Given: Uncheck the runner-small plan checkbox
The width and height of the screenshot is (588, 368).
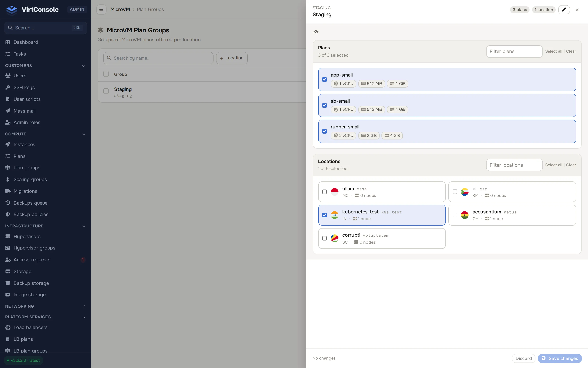Looking at the screenshot, I should point(324,131).
